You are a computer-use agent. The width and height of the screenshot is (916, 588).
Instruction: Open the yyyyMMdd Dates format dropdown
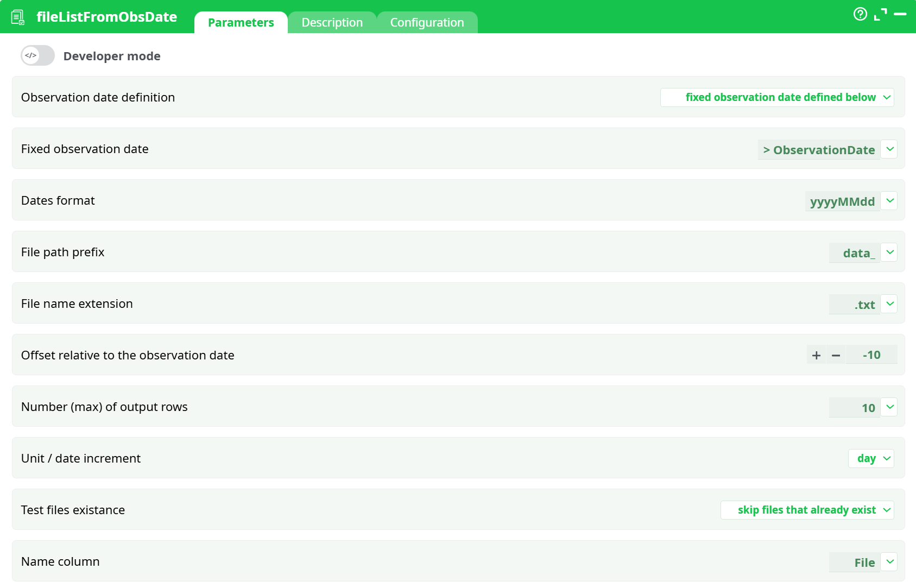[889, 200]
